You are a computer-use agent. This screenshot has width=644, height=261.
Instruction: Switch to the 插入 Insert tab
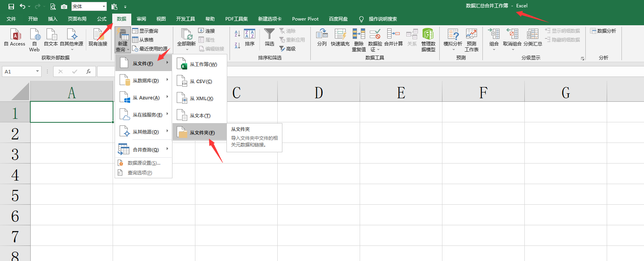tap(52, 19)
